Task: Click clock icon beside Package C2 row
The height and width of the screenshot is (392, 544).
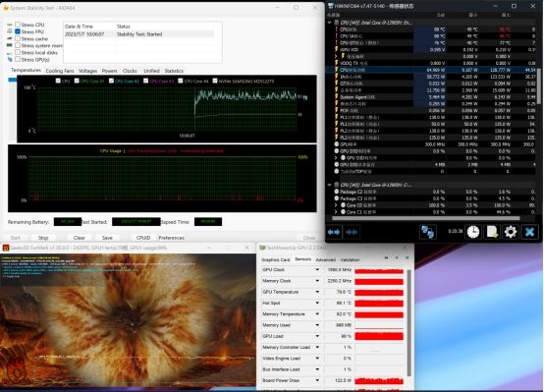Action: tap(336, 192)
